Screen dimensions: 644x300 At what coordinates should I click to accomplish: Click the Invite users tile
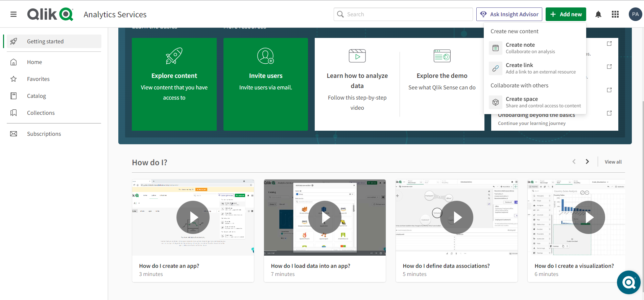265,84
